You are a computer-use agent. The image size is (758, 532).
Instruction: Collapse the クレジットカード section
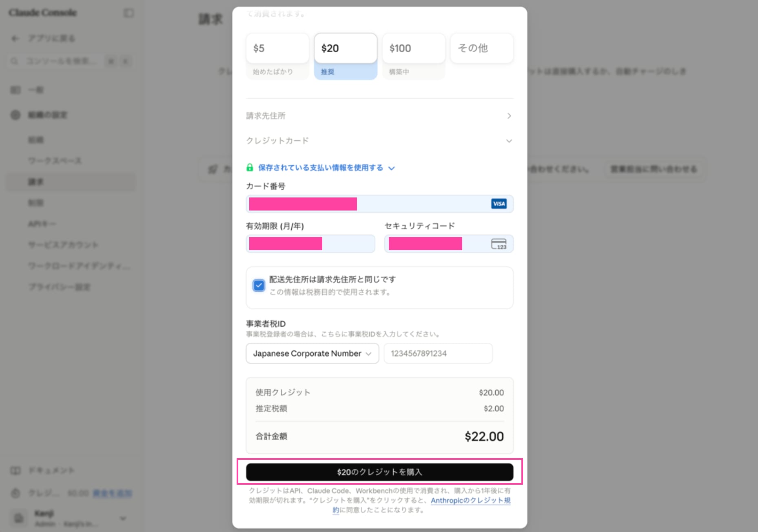[x=379, y=141]
